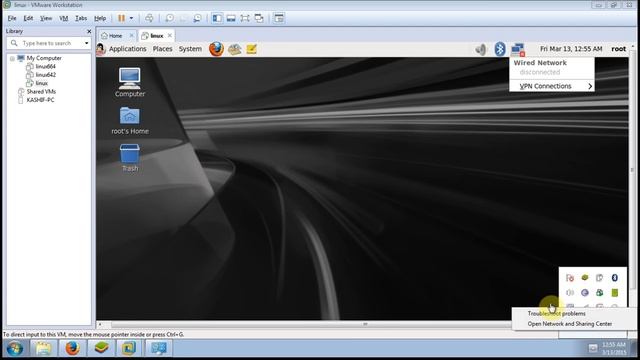Viewport: 640px width, 360px height.
Task: Click scroll-left arrow of VM view
Action: pyautogui.click(x=100, y=324)
